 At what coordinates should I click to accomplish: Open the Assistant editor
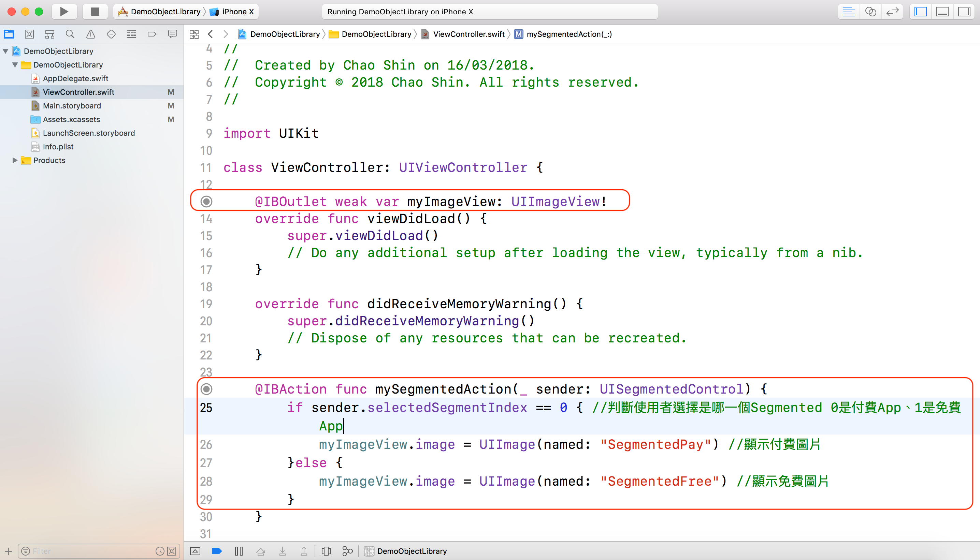coord(871,12)
